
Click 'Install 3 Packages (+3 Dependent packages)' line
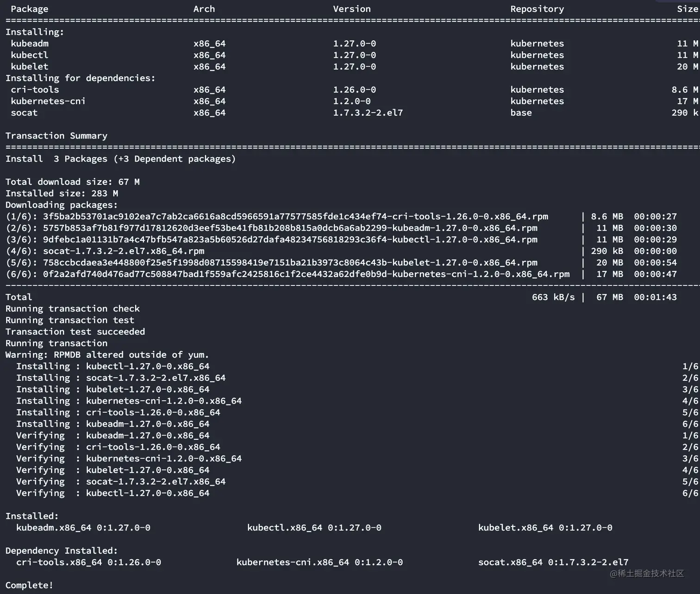120,159
